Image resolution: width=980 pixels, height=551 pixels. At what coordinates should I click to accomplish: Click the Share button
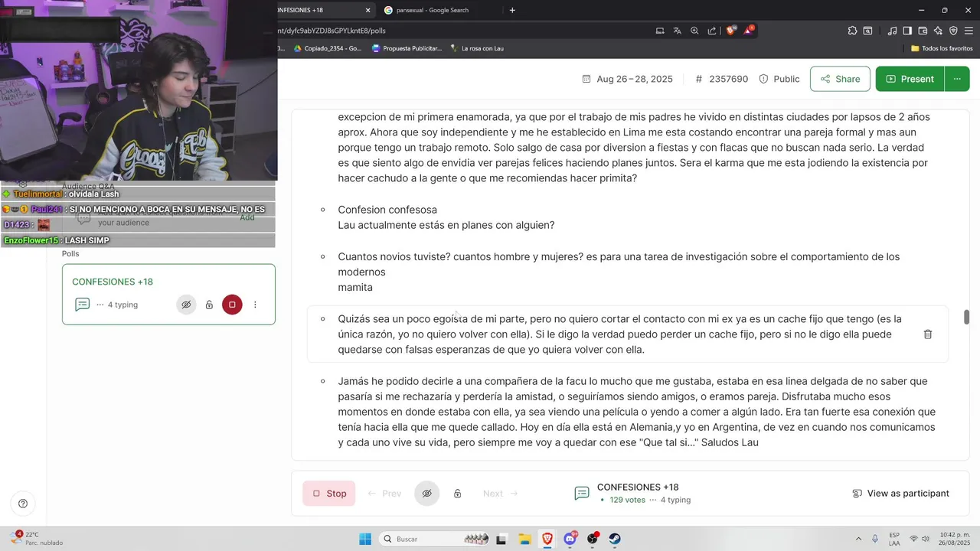tap(840, 79)
